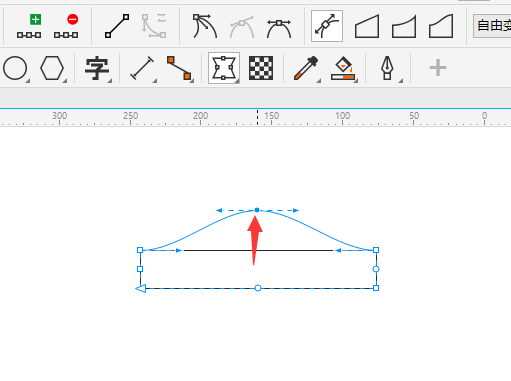
Task: Select the Connector tool
Action: [179, 68]
